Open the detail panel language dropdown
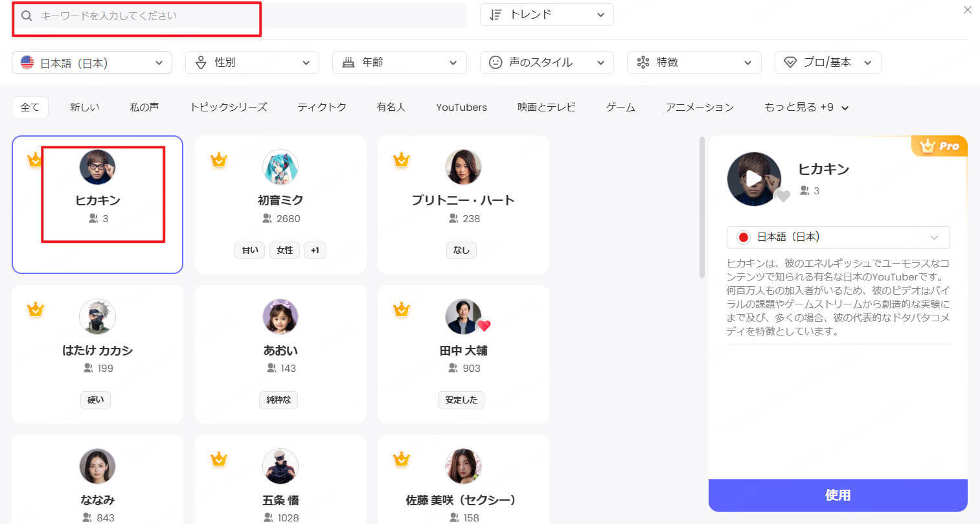 [838, 237]
